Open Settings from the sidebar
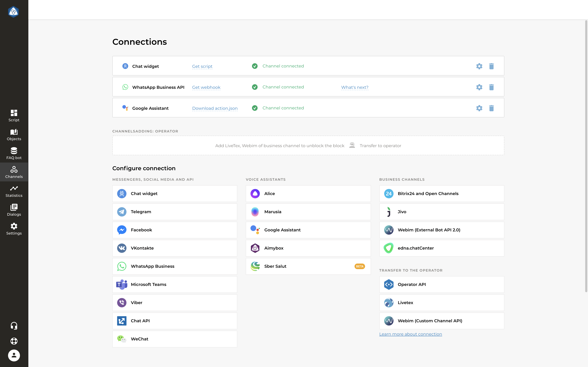The width and height of the screenshot is (588, 367). 14,229
